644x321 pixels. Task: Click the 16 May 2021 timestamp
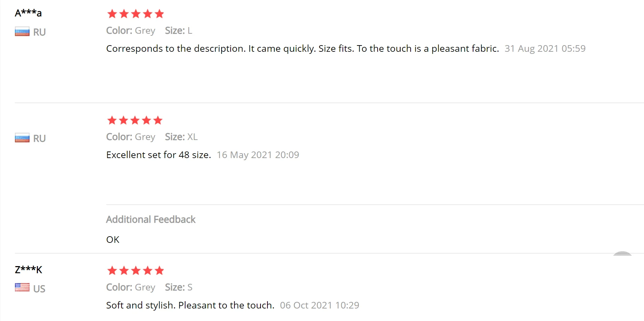click(x=258, y=155)
